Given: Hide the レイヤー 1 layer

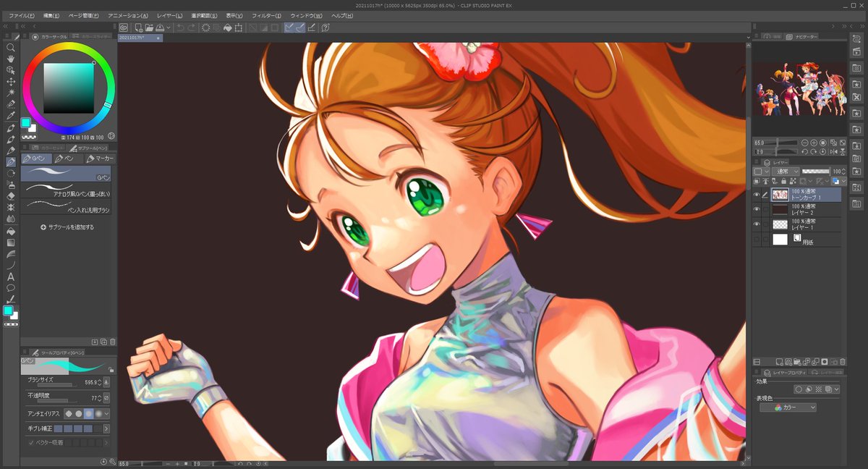Looking at the screenshot, I should point(757,224).
